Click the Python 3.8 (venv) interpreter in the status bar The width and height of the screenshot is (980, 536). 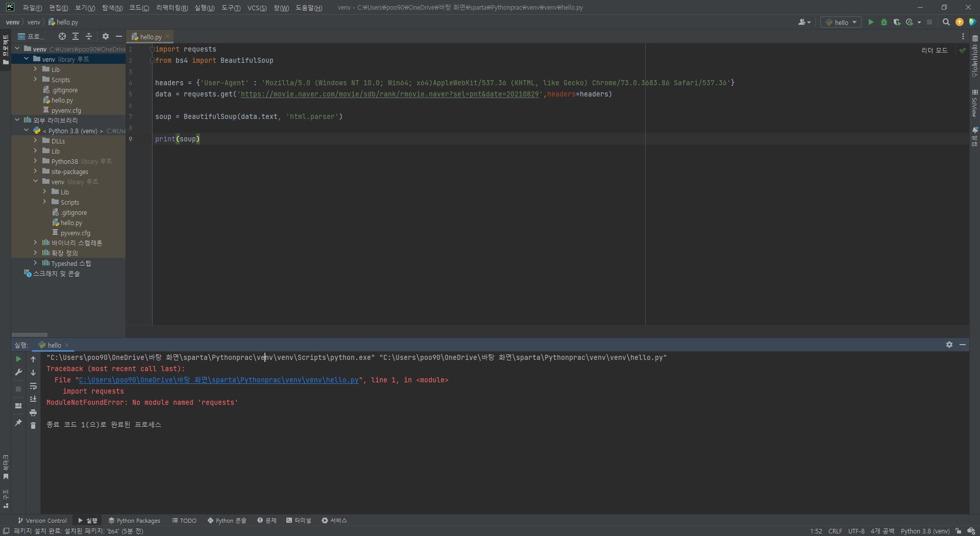click(925, 531)
